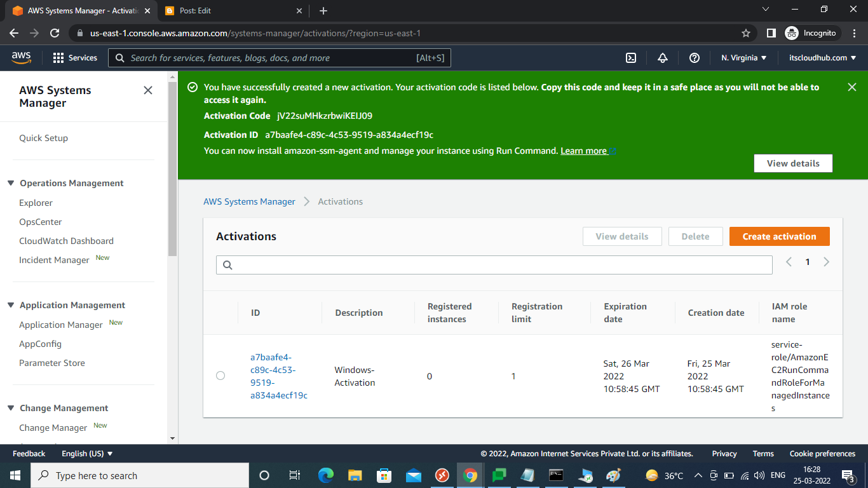Open the notifications bell
The image size is (868, 488).
663,58
